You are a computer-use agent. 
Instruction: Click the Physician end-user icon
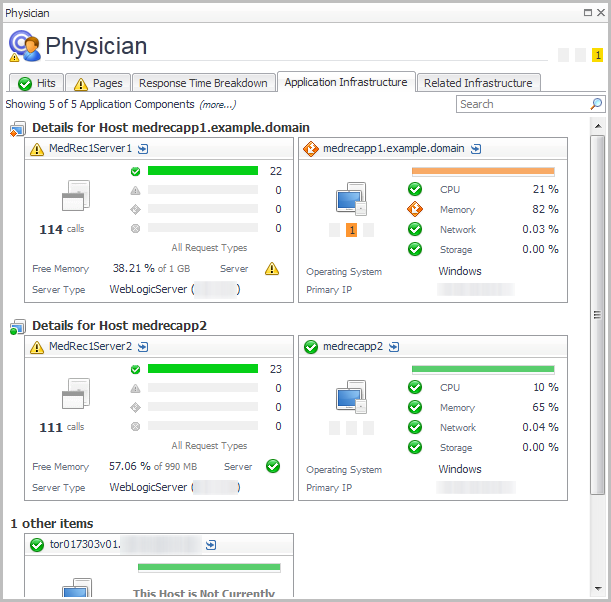click(x=25, y=46)
